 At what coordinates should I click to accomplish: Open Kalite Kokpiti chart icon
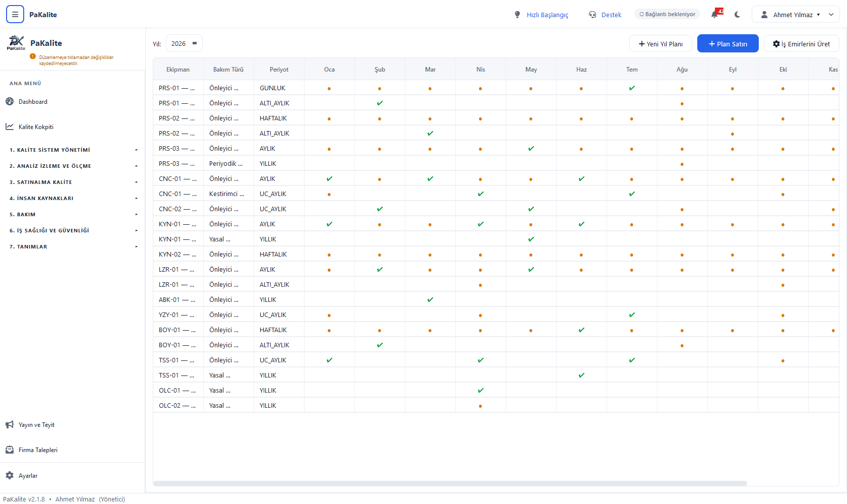click(10, 127)
